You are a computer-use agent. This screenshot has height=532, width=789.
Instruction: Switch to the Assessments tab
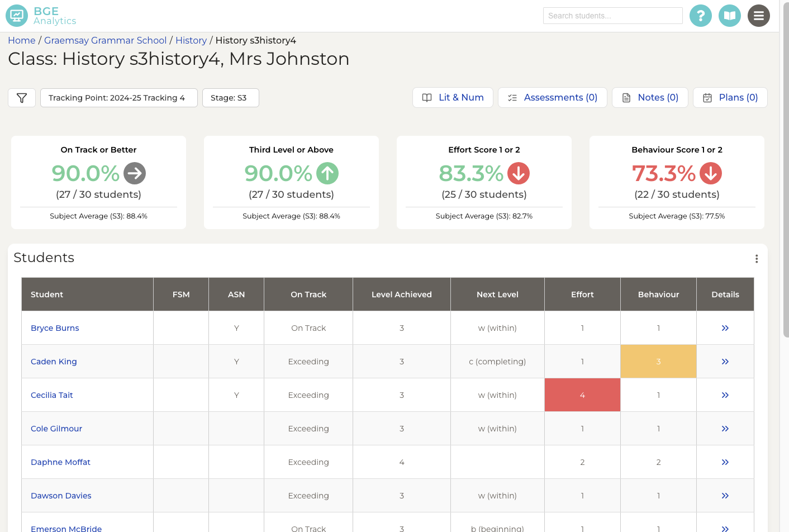(x=552, y=97)
